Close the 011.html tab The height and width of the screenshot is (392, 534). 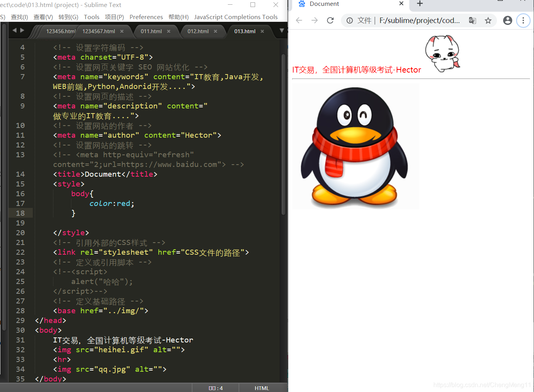(x=169, y=31)
